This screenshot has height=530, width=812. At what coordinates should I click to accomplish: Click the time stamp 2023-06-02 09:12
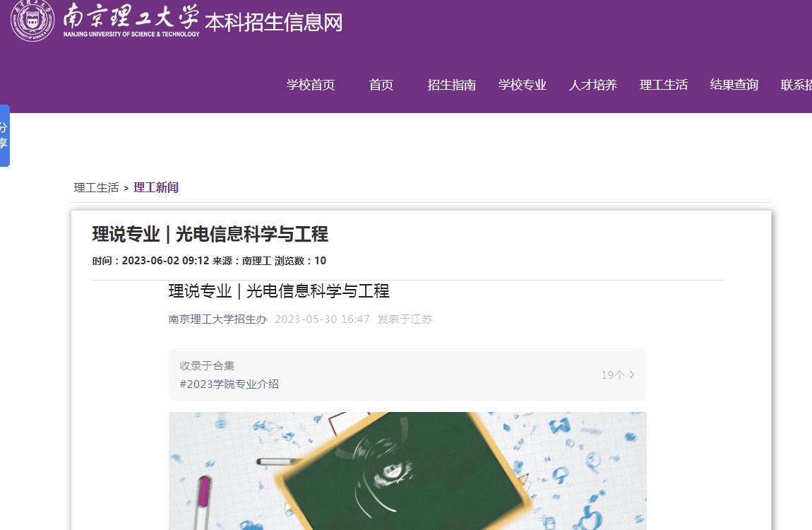(165, 261)
